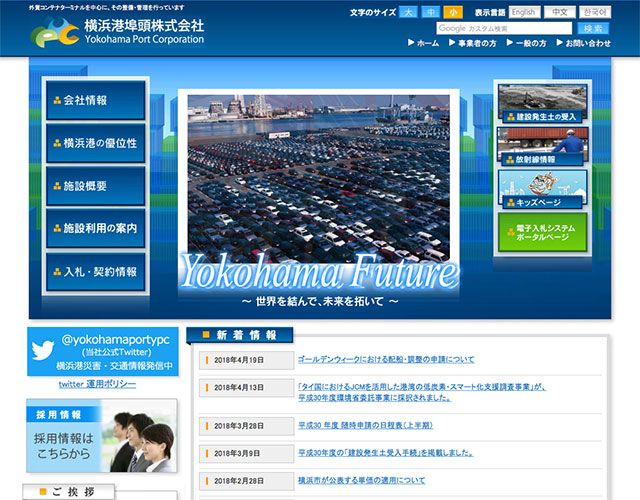Open the 入札・契約情報 menu button
This screenshot has width=640, height=500.
(96, 271)
